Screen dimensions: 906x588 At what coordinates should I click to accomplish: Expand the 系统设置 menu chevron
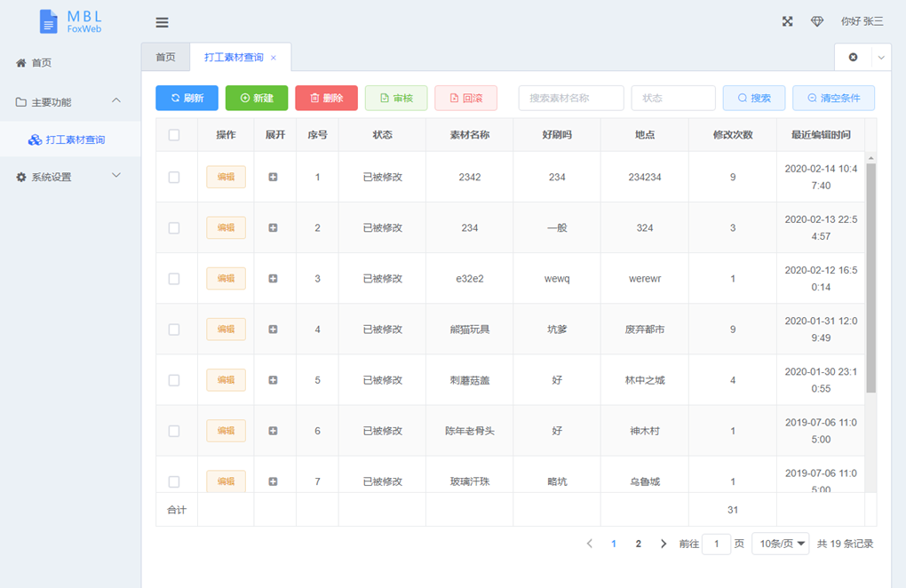116,176
